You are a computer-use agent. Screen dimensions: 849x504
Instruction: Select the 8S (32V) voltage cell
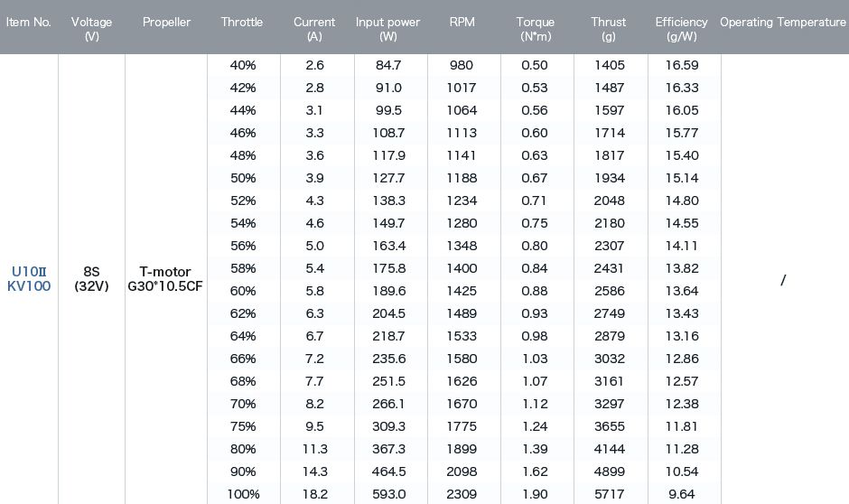91,279
